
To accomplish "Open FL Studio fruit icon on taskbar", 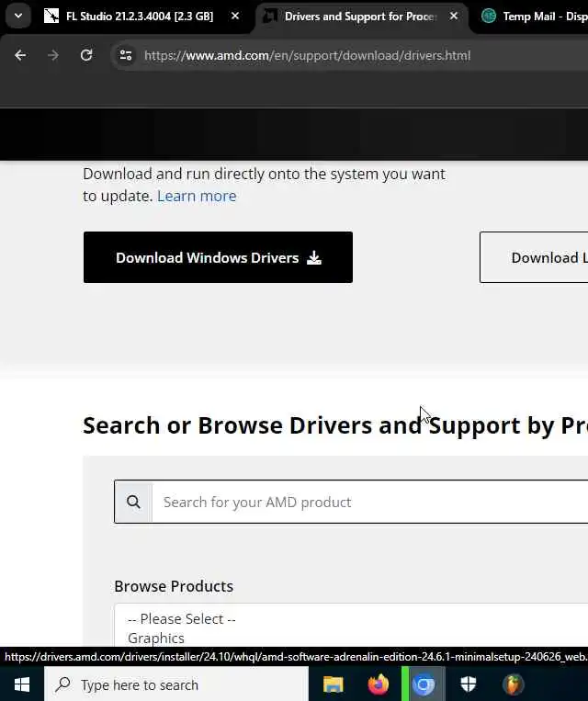I will tap(514, 684).
